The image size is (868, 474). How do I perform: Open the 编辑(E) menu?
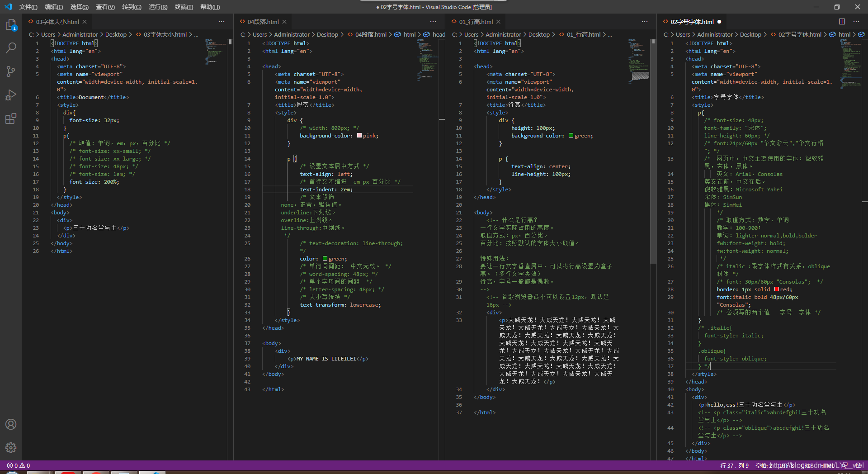pyautogui.click(x=54, y=7)
